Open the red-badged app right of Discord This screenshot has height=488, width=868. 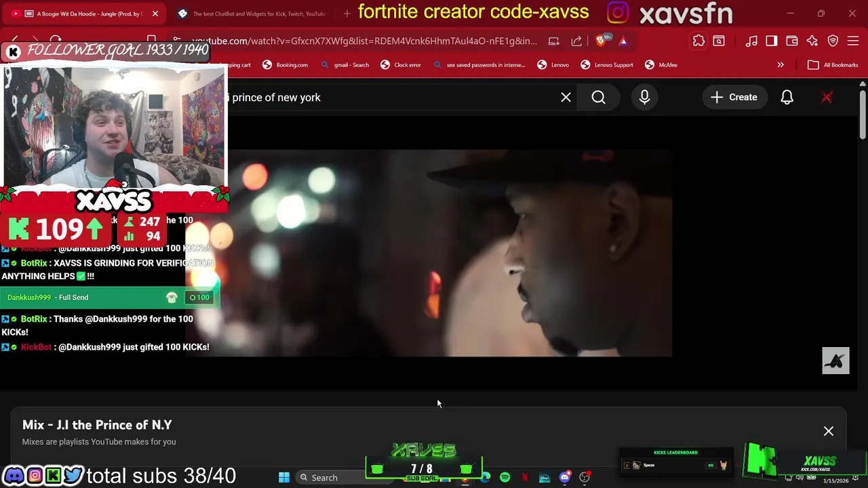pos(585,478)
